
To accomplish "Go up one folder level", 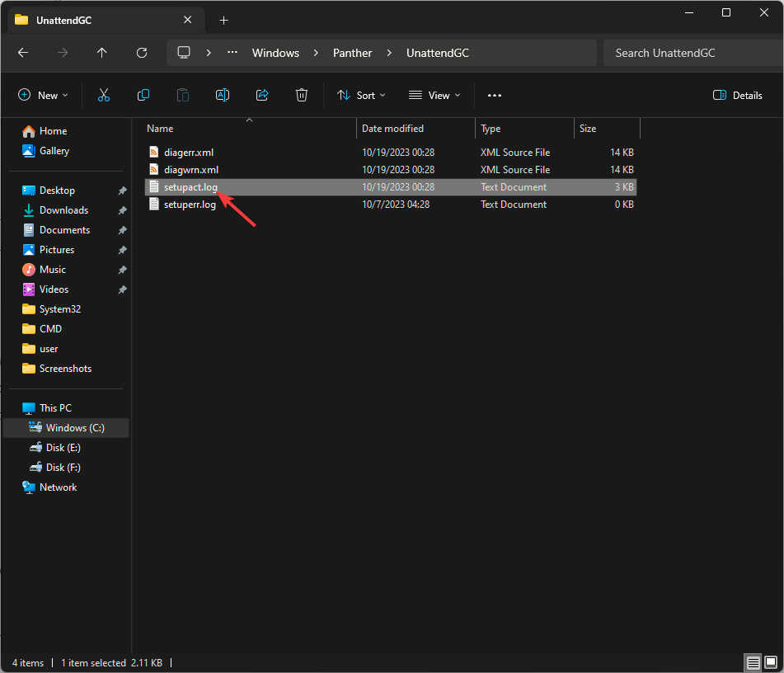I will pos(102,53).
